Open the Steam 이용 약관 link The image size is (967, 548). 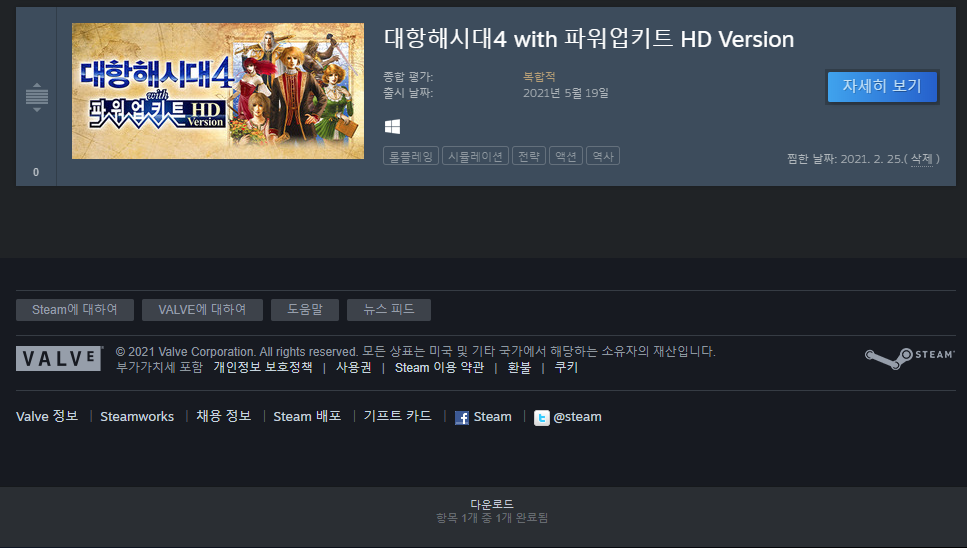439,367
